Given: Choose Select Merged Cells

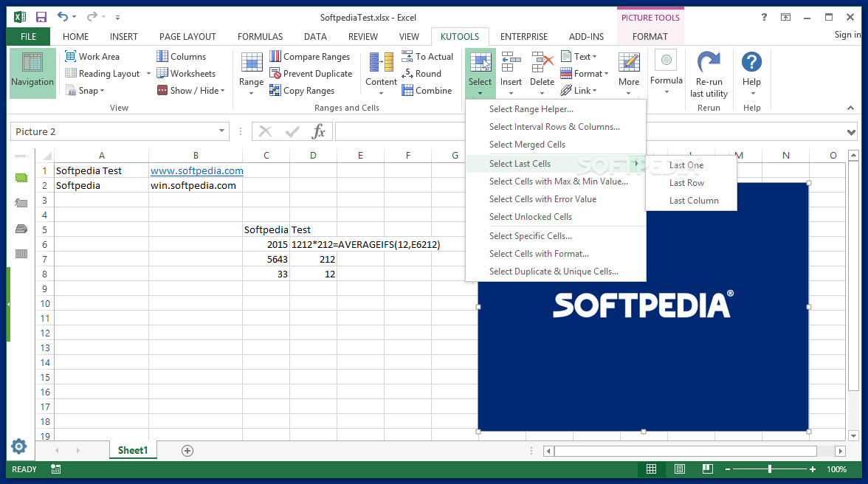Looking at the screenshot, I should (556, 145).
